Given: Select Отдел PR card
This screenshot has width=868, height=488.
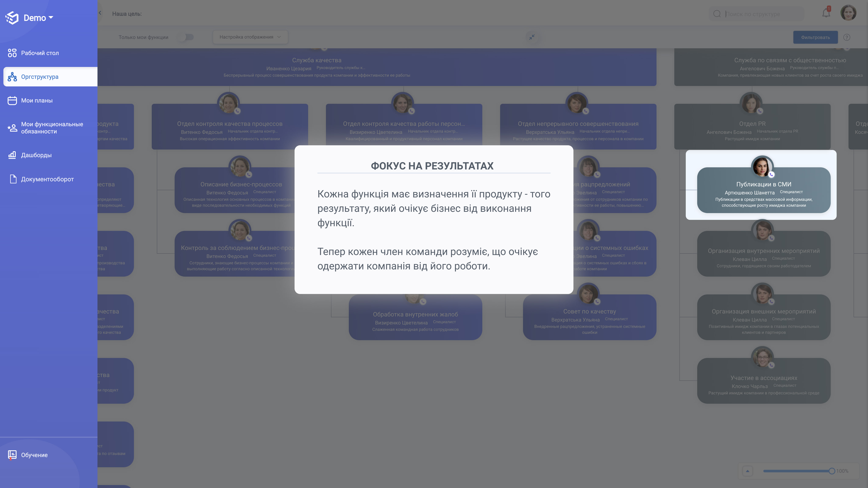Looking at the screenshot, I should 753,127.
